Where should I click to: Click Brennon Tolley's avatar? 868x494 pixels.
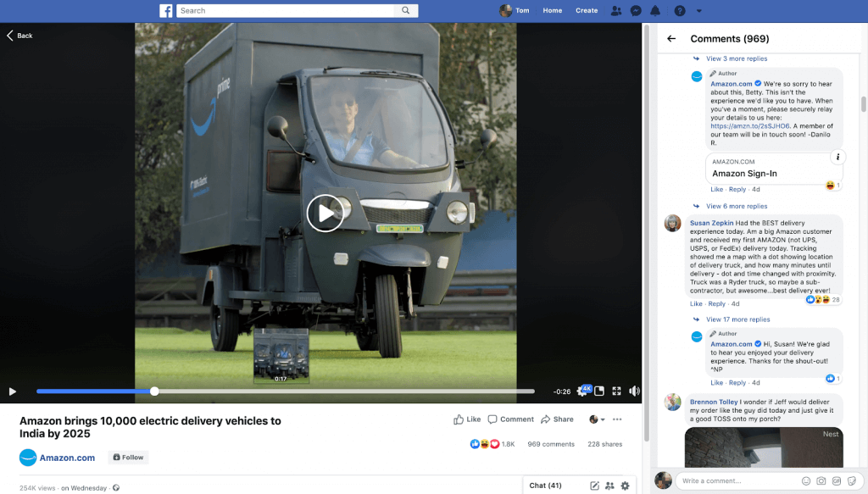pyautogui.click(x=672, y=402)
